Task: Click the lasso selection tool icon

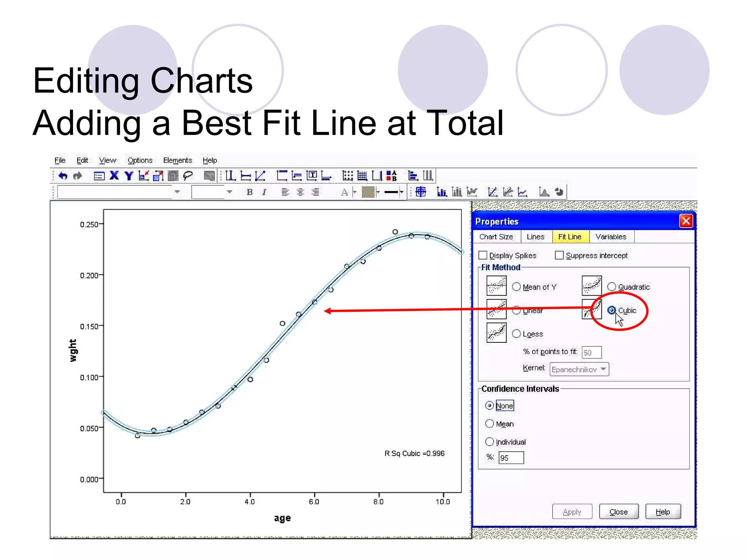Action: pos(188,176)
